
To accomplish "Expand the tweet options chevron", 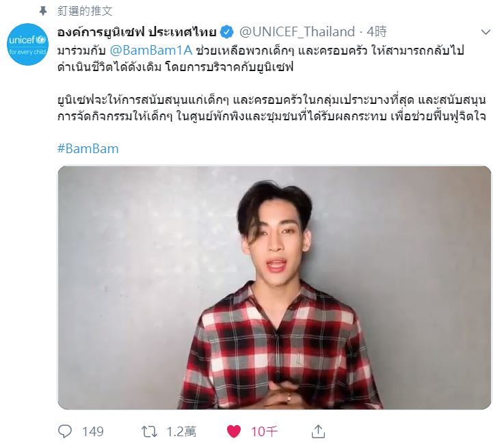I will coord(486,32).
